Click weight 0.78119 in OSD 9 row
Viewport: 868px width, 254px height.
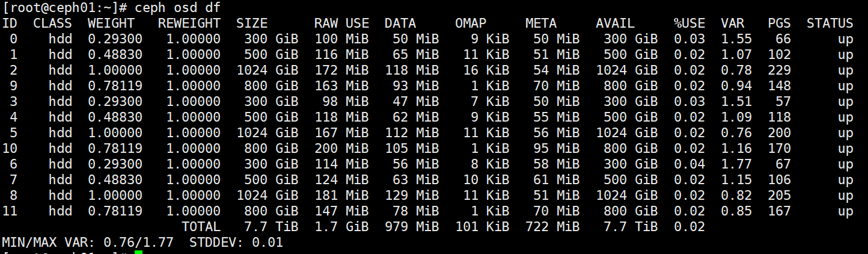click(115, 86)
